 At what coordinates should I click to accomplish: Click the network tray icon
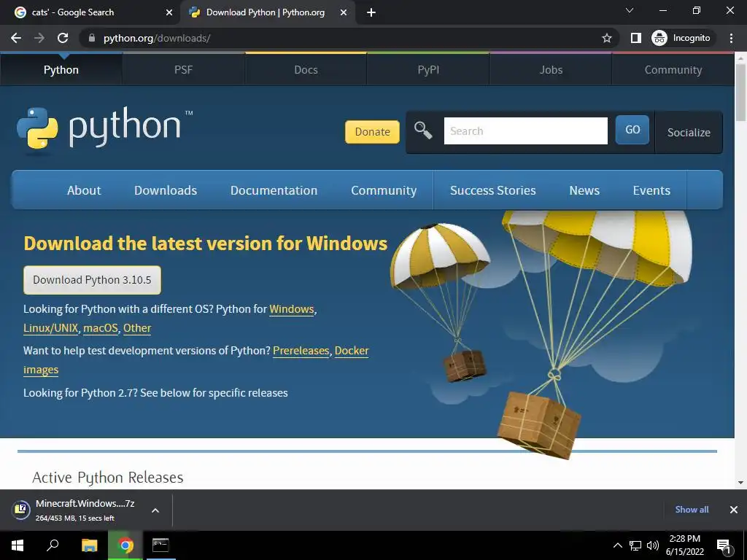635,545
